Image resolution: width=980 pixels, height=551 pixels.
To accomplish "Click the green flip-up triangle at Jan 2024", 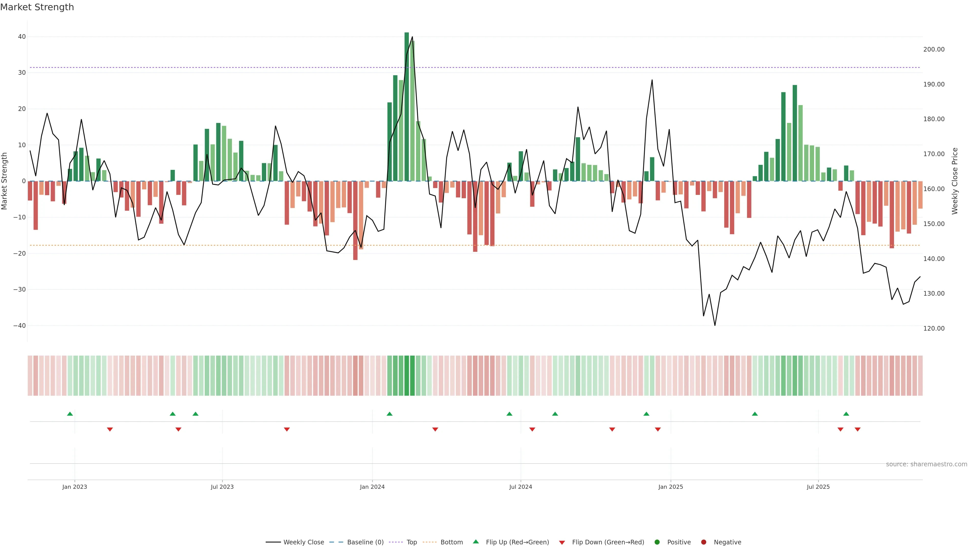I will tap(389, 414).
